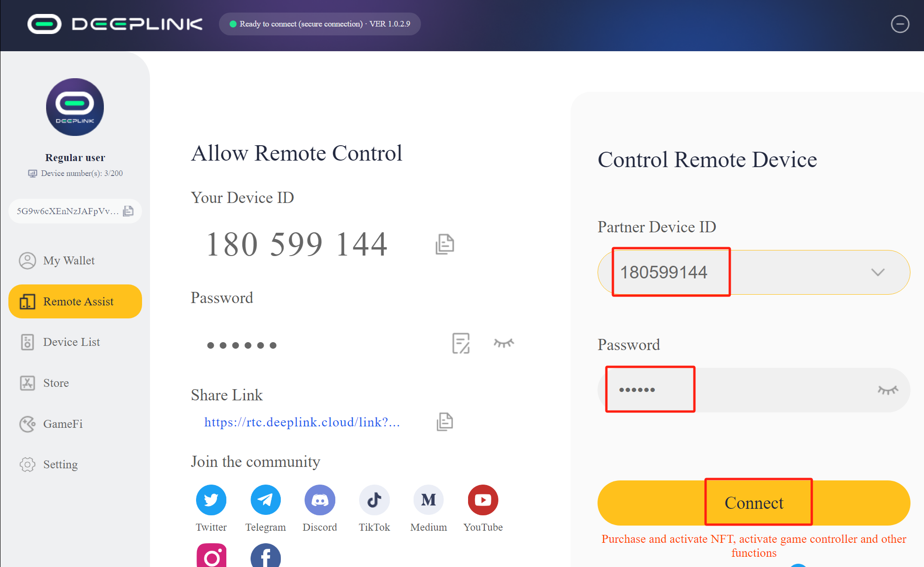Copy Your Device ID 180 599 144
Viewport: 924px width, 567px height.
pyautogui.click(x=445, y=244)
